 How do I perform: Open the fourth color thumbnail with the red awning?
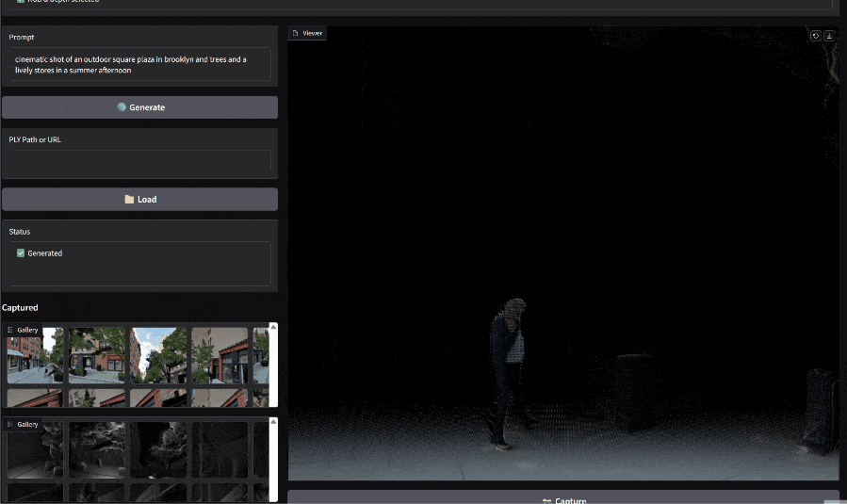coord(220,355)
